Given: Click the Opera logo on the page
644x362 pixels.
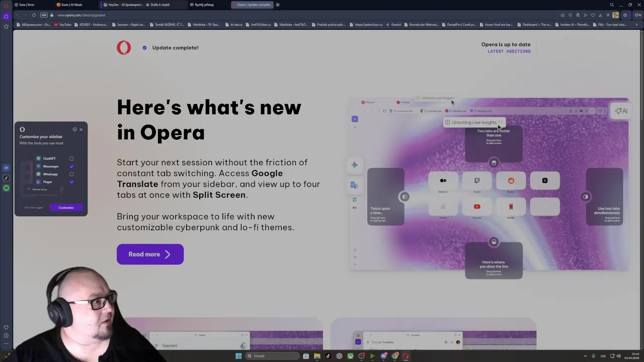Looking at the screenshot, I should (x=124, y=48).
